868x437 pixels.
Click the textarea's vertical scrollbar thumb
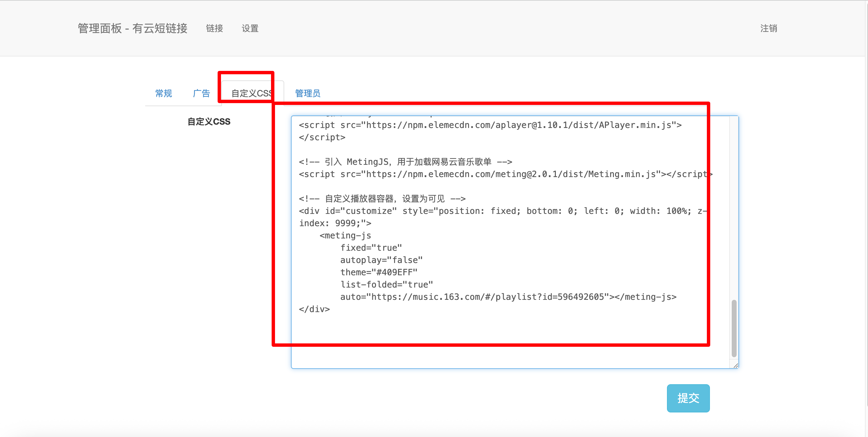[x=734, y=328]
